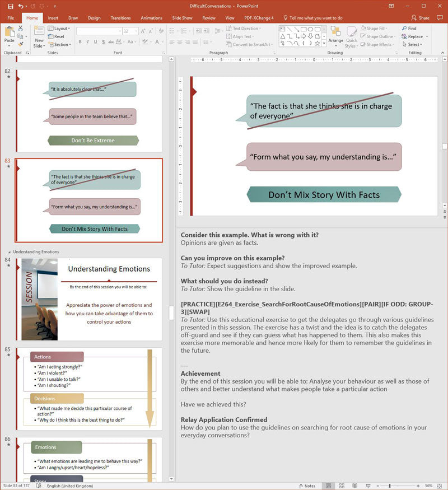
Task: Open the Select dropdown in Editing
Action: pyautogui.click(x=412, y=45)
